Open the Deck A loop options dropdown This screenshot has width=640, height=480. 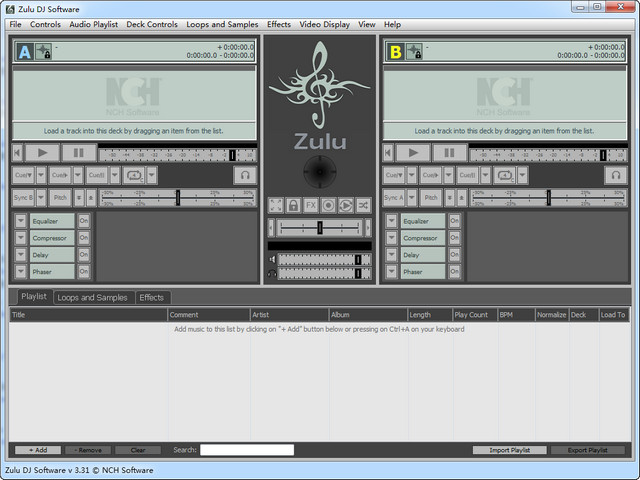[151, 175]
